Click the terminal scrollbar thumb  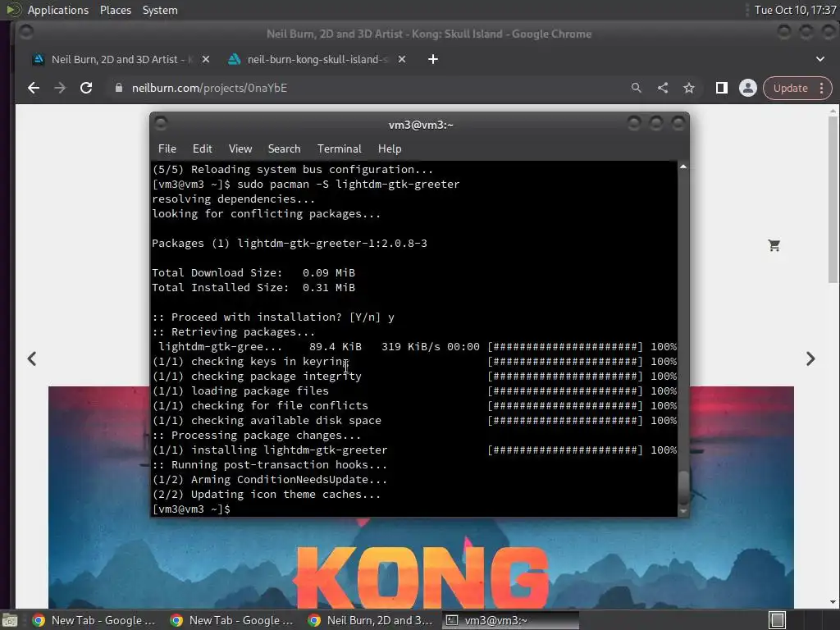tap(683, 487)
